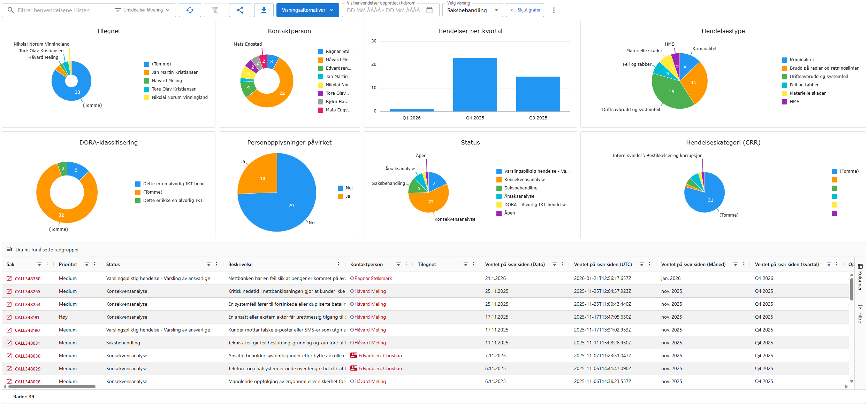Open the Filtre side panel tab
This screenshot has width=868, height=406.
(x=860, y=314)
